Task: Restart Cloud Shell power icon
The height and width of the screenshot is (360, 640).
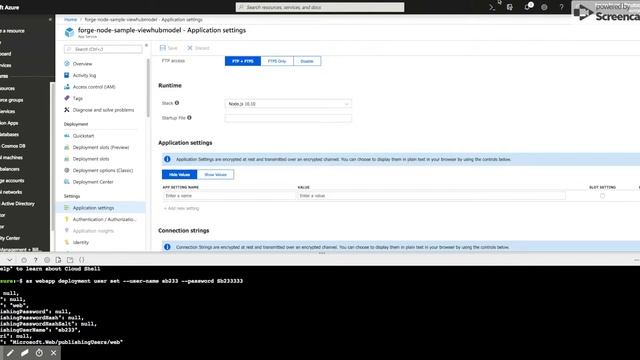Action: pos(24,260)
